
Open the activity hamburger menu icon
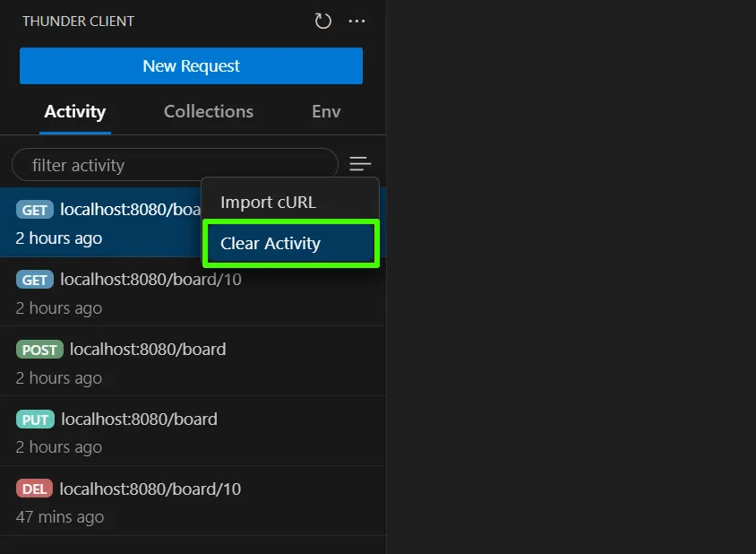point(360,163)
